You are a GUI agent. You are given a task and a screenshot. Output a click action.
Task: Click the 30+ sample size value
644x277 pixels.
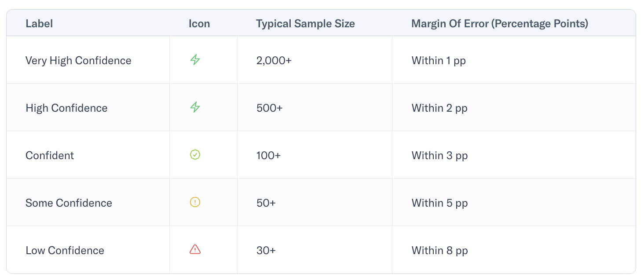tap(266, 250)
